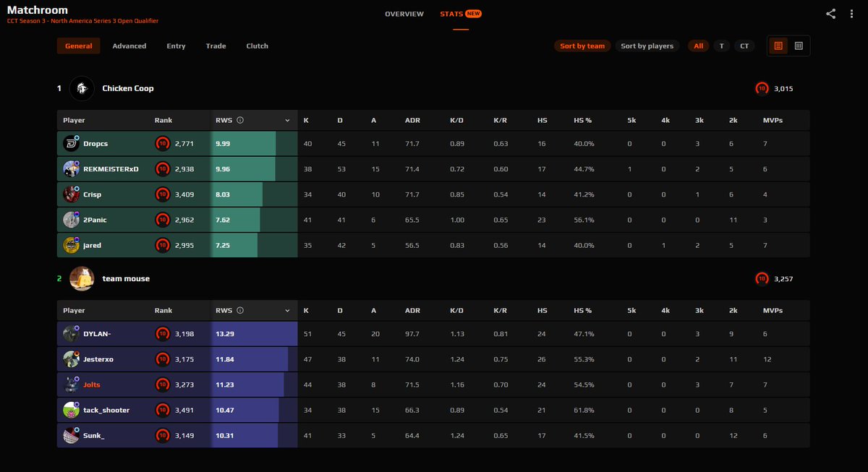Click the level 10 badge beside Sunk_ rank
The width and height of the screenshot is (868, 472).
point(163,435)
